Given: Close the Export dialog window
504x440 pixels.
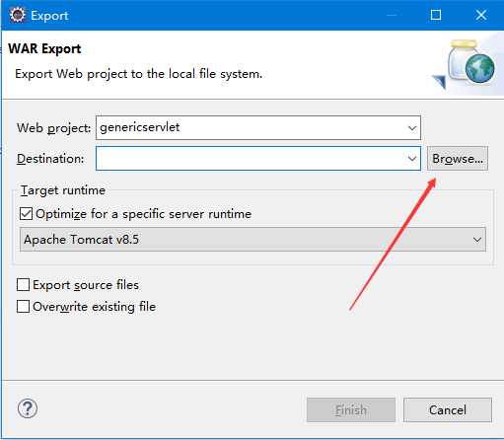Looking at the screenshot, I should point(481,15).
